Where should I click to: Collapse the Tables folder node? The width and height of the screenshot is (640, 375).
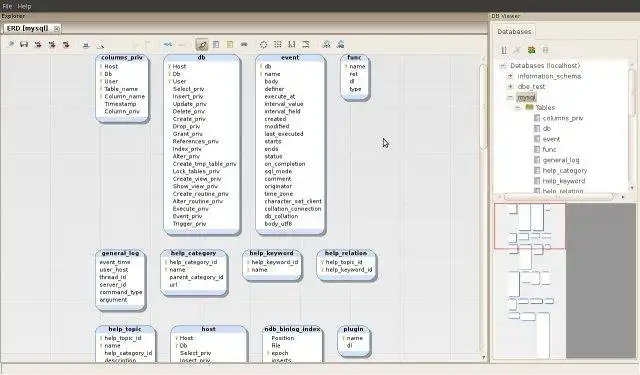[518, 107]
